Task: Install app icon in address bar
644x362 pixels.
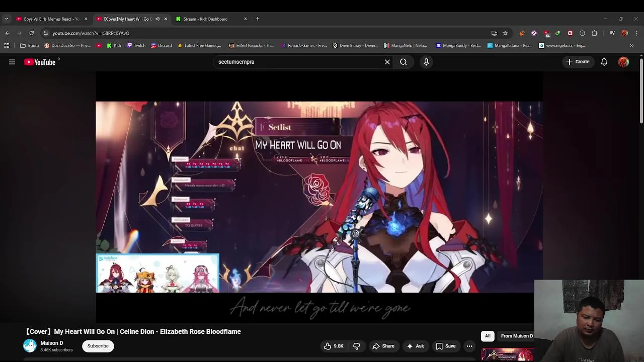Action: [494, 33]
